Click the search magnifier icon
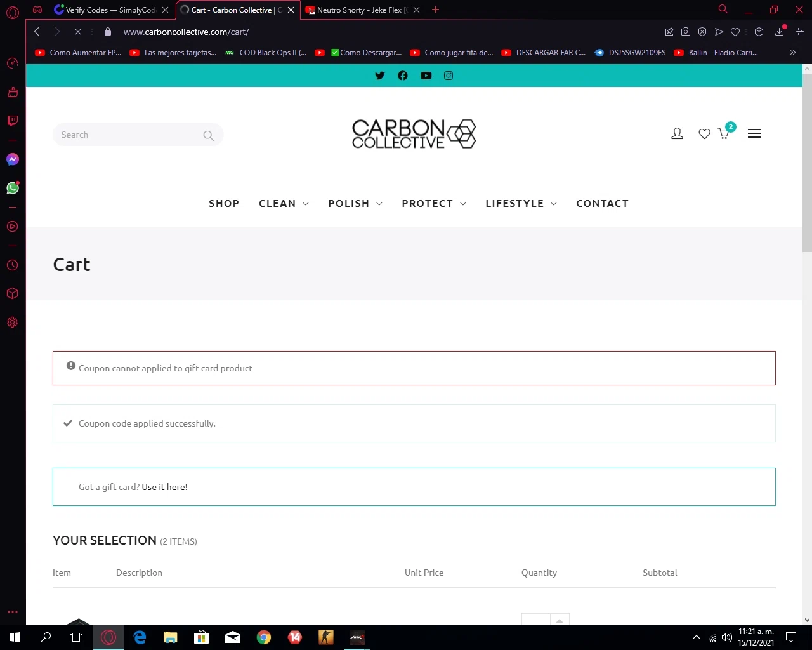Viewport: 812px width, 650px height. (x=208, y=135)
